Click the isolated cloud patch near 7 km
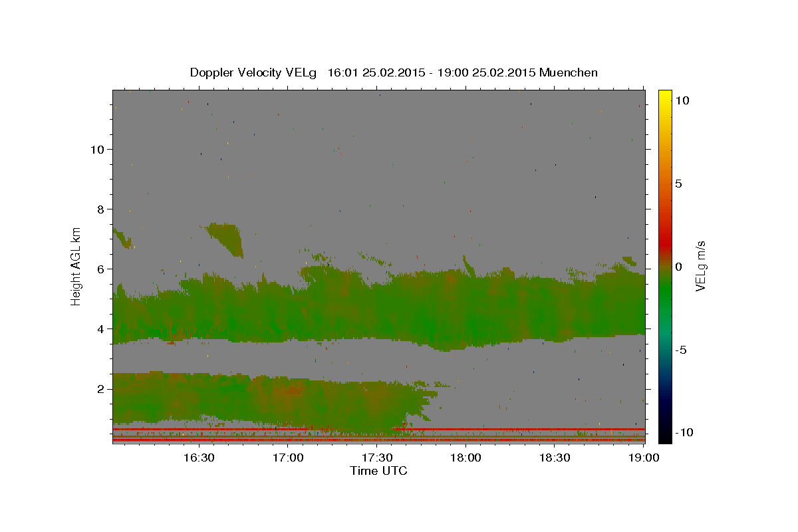Screen dimensions: 798x532 pos(226,239)
